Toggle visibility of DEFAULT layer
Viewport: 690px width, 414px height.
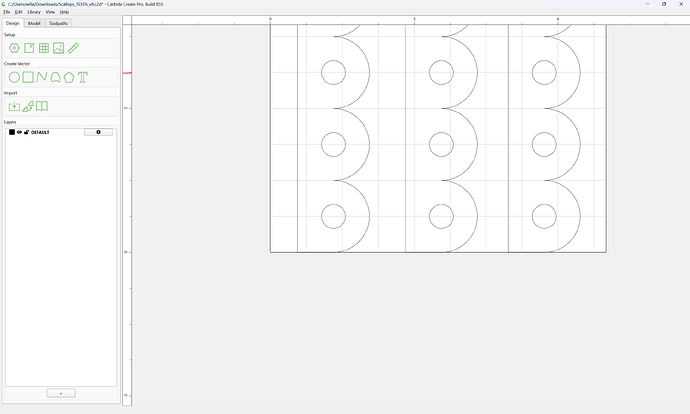[x=19, y=132]
